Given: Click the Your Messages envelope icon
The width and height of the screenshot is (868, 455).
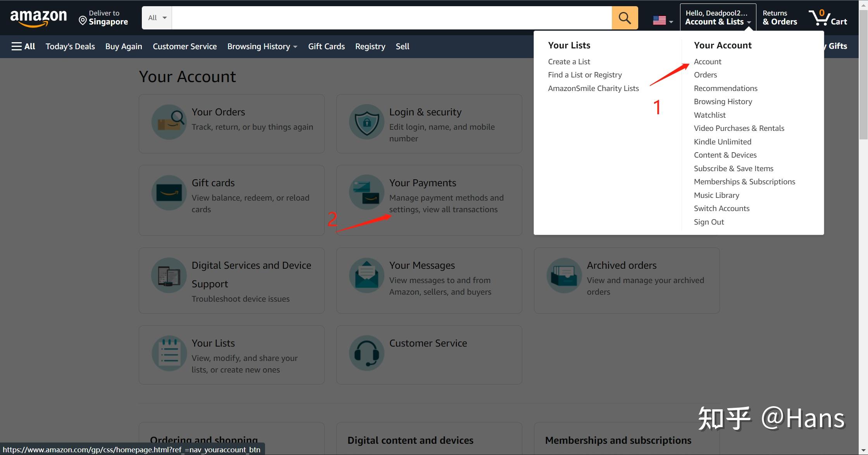Looking at the screenshot, I should [367, 275].
